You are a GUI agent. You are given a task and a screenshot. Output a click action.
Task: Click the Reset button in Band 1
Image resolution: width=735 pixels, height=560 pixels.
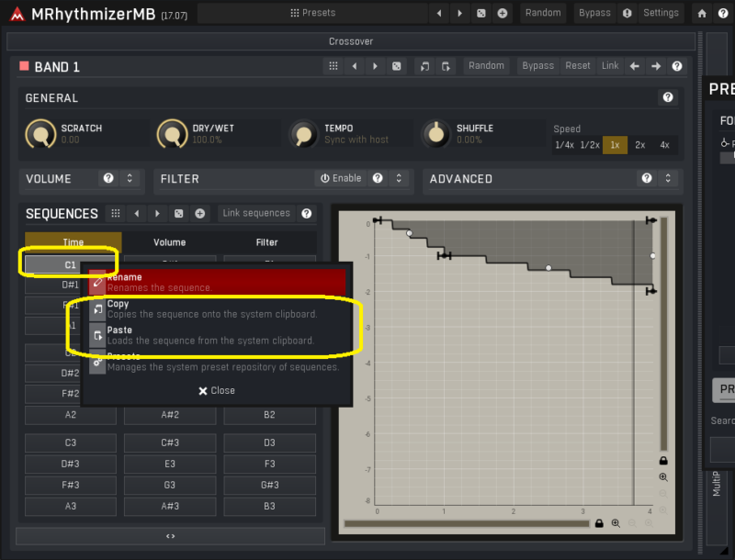(x=578, y=66)
